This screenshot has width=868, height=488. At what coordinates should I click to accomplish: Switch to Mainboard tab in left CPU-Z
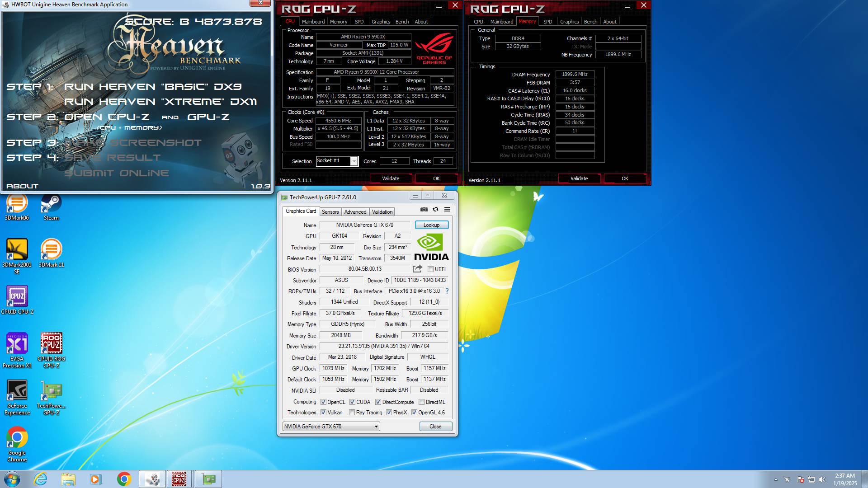pos(313,22)
